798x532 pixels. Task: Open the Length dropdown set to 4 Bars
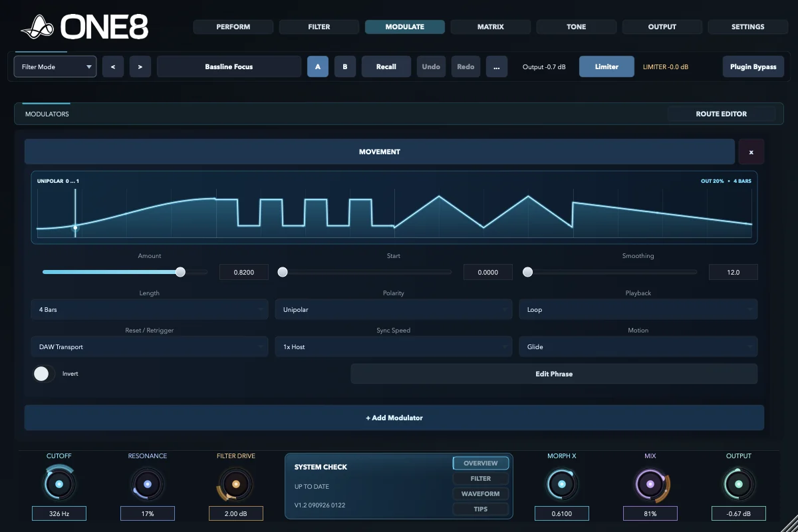[150, 310]
